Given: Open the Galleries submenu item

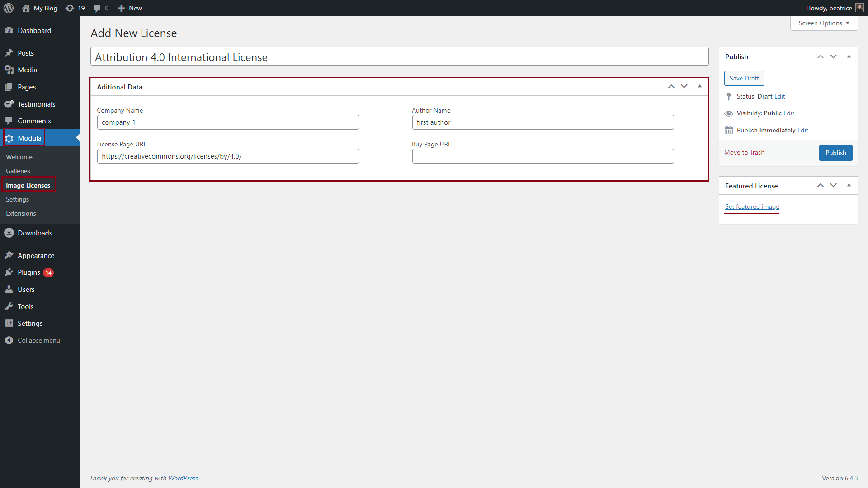Looking at the screenshot, I should tap(18, 171).
